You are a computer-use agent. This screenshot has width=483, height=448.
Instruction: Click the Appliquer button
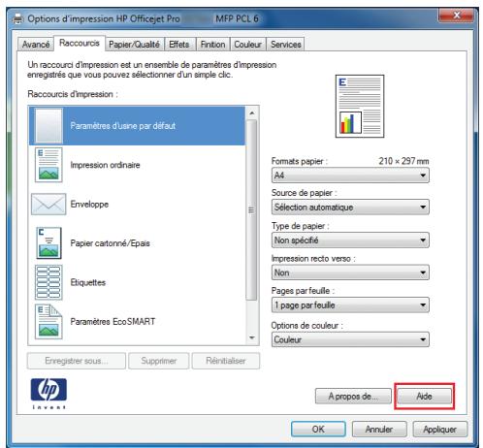pyautogui.click(x=440, y=430)
